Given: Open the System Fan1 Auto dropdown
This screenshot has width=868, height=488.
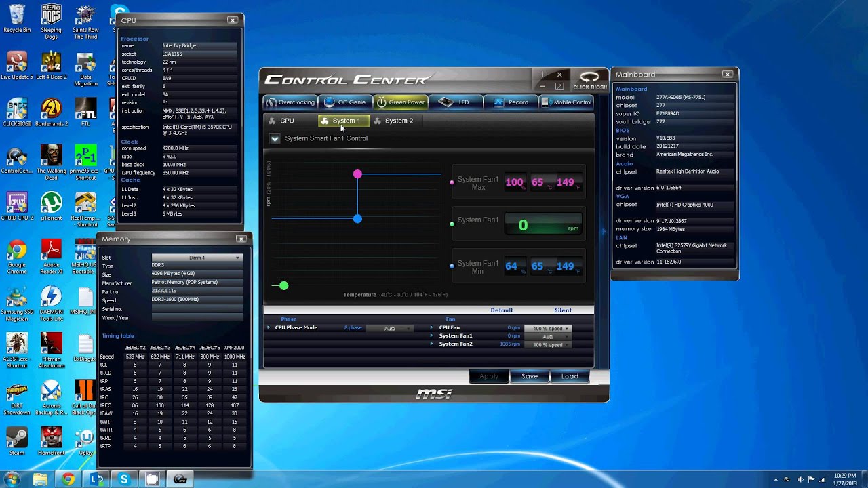Looking at the screenshot, I should pyautogui.click(x=549, y=337).
